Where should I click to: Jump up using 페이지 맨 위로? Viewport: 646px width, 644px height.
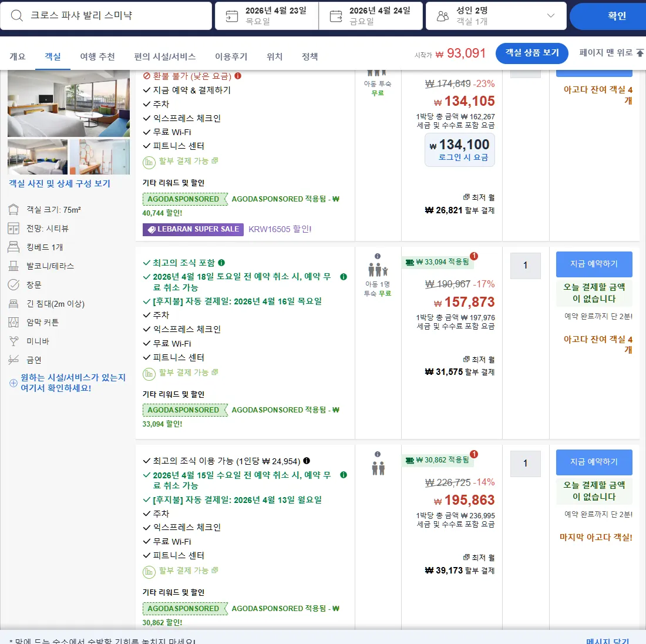click(611, 53)
